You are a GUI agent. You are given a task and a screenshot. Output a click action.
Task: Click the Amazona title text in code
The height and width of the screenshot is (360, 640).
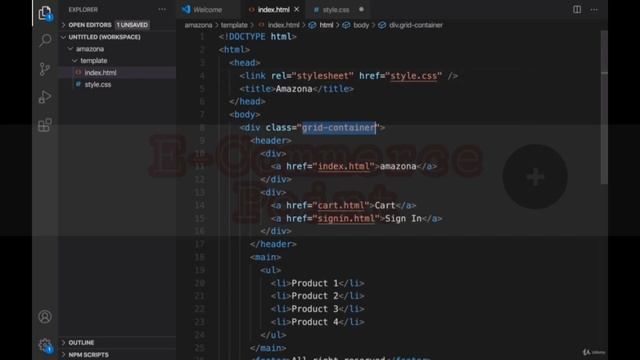(294, 89)
